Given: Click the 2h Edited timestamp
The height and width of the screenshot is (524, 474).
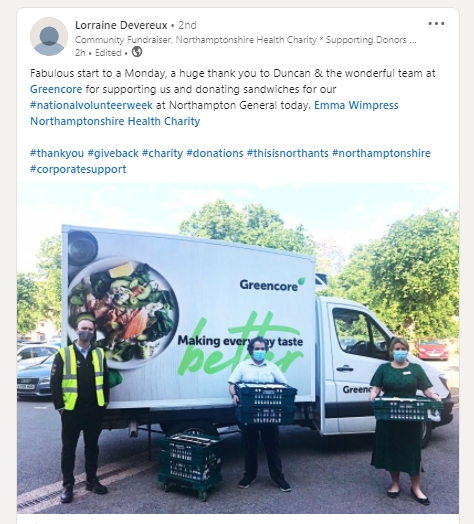Looking at the screenshot, I should tap(98, 53).
